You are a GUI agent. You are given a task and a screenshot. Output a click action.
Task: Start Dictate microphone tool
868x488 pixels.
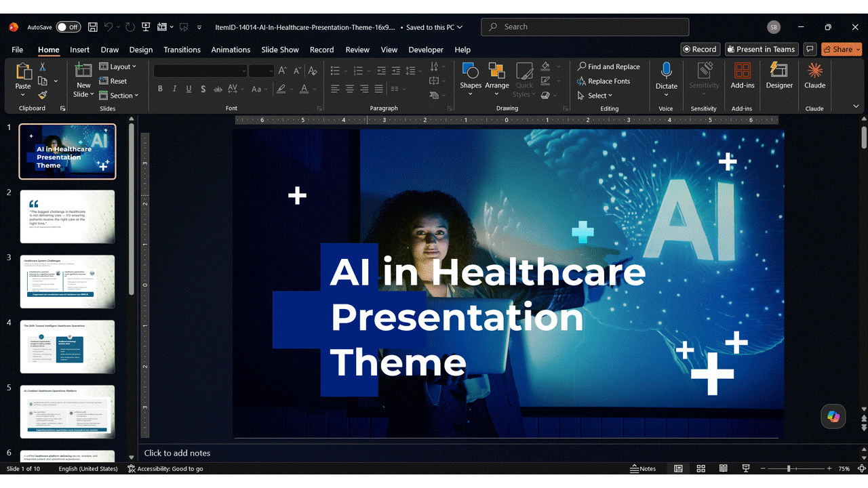(x=666, y=76)
